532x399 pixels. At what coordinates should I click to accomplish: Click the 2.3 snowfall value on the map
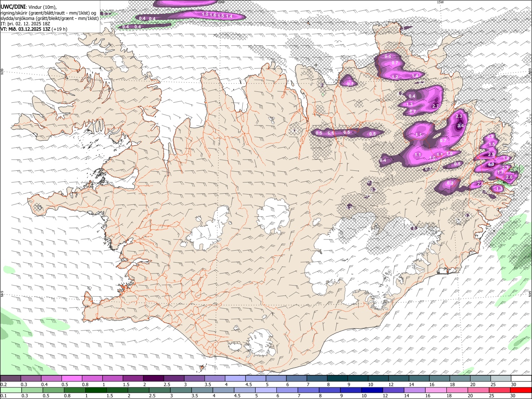[459, 116]
